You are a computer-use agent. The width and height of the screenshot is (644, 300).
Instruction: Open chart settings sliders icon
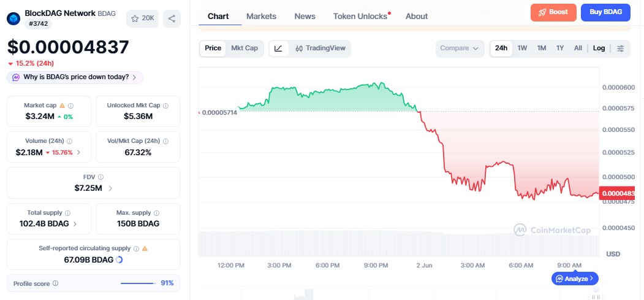click(621, 48)
